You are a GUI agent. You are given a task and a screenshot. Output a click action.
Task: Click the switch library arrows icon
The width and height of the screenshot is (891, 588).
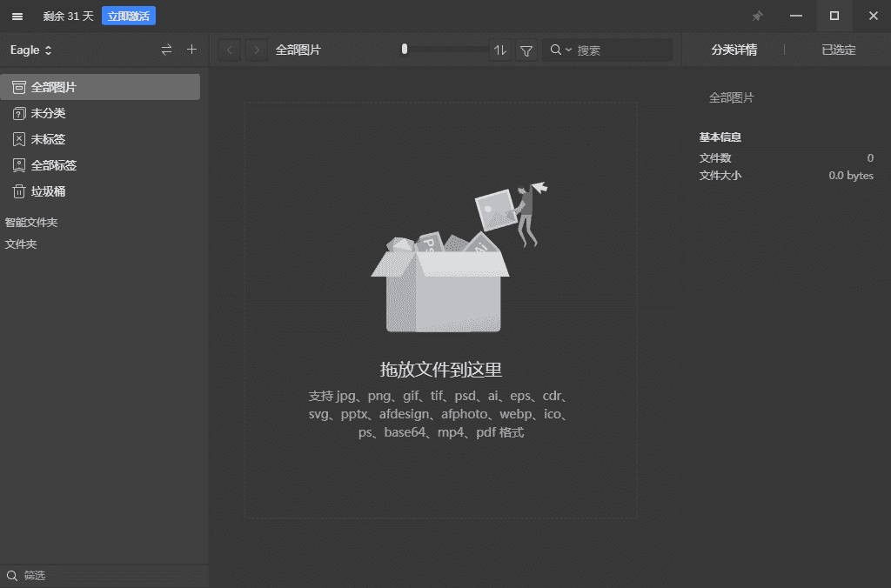[x=167, y=50]
